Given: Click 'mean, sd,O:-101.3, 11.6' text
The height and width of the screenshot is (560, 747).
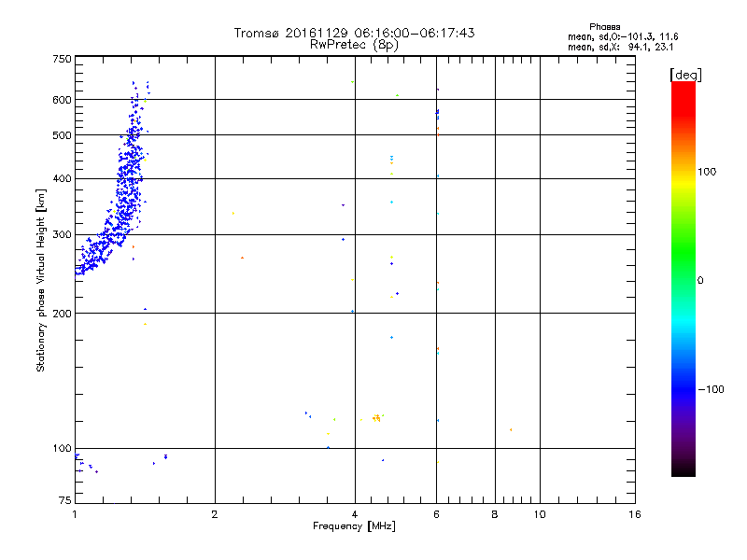Looking at the screenshot, I should [623, 36].
